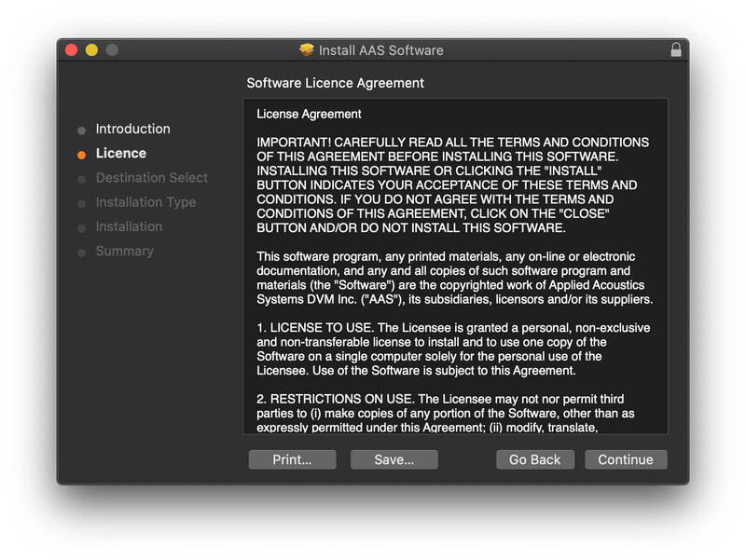Viewport: 746px width, 560px height.
Task: Click the lock icon in title bar
Action: [x=675, y=50]
